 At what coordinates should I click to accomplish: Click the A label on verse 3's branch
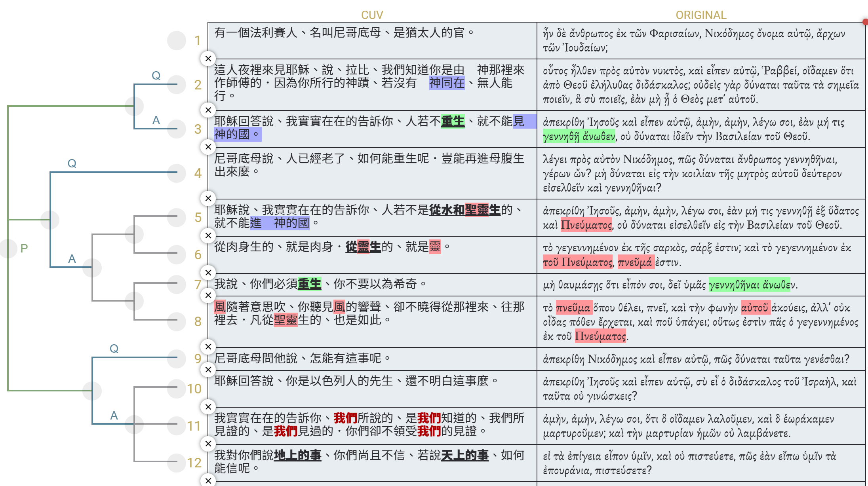click(x=156, y=120)
